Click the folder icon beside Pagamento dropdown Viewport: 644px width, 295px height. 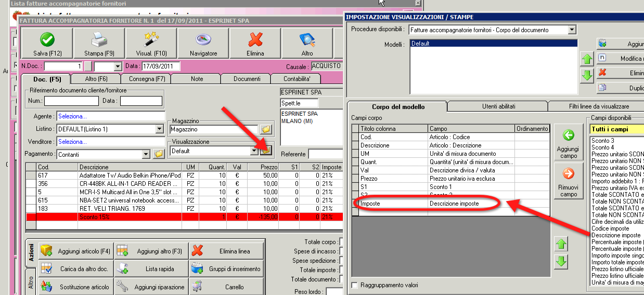tap(158, 154)
